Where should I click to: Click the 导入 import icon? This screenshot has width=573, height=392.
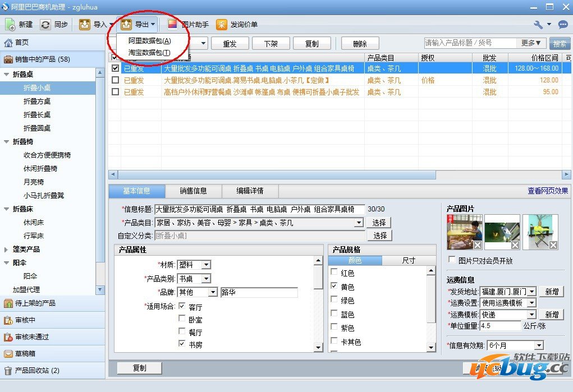(x=84, y=25)
